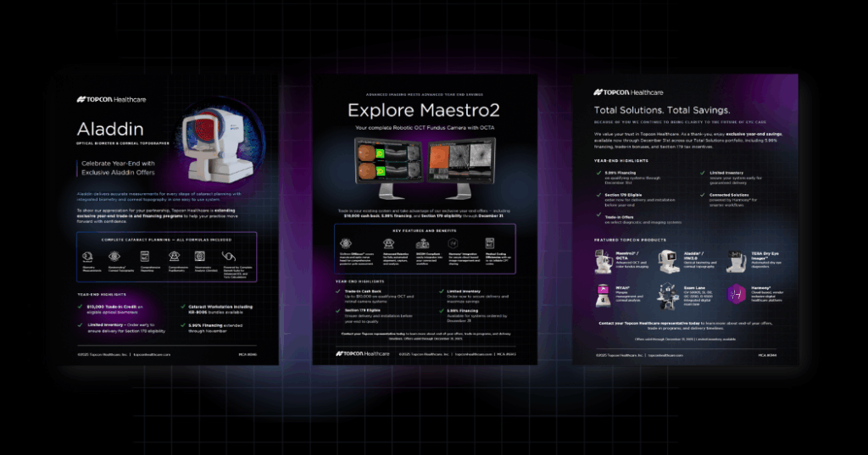Click the Connected Solutions checkmark
868x455 pixels.
click(x=702, y=194)
